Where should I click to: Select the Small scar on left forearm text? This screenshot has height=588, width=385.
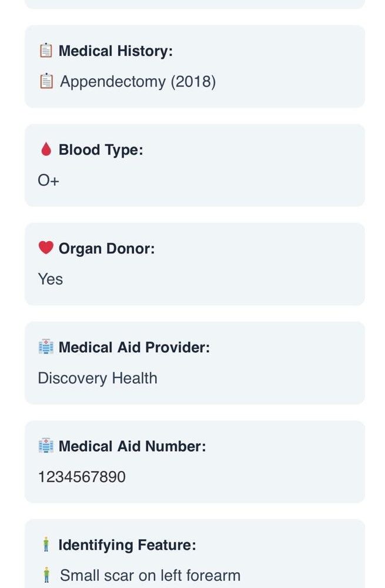tap(150, 576)
